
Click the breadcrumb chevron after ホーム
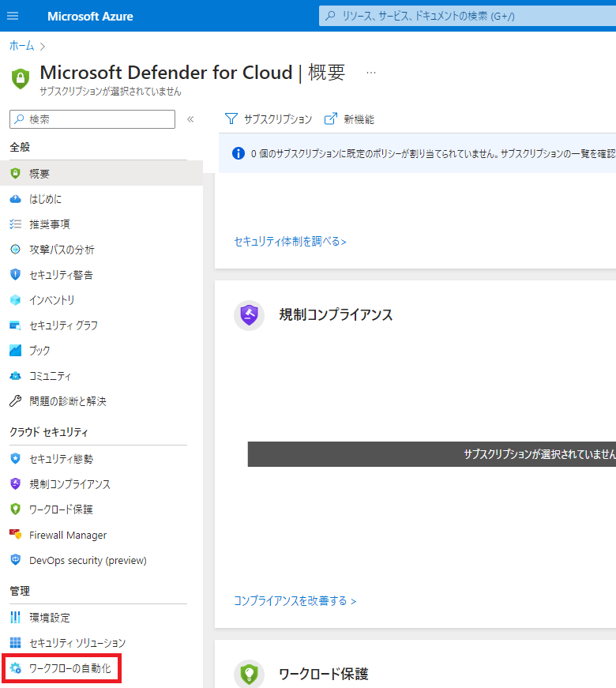pos(43,47)
